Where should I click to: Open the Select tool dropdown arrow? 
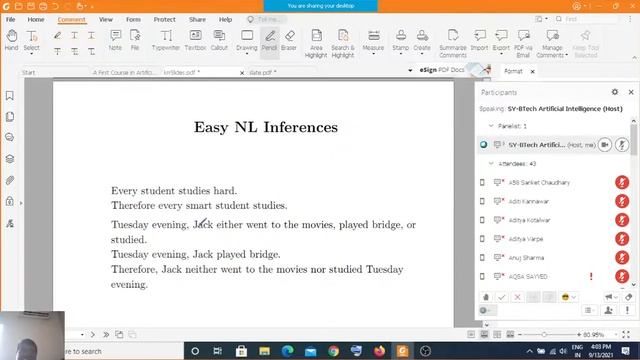coord(31,54)
